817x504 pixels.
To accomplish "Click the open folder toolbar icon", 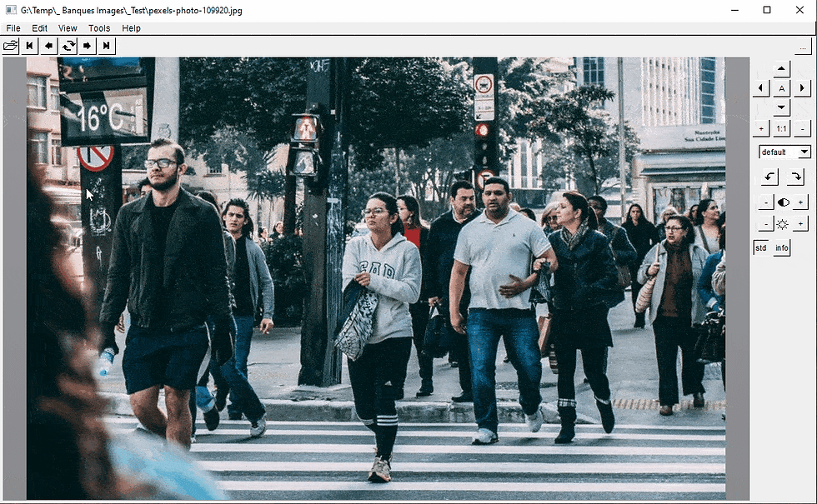I will [x=10, y=46].
